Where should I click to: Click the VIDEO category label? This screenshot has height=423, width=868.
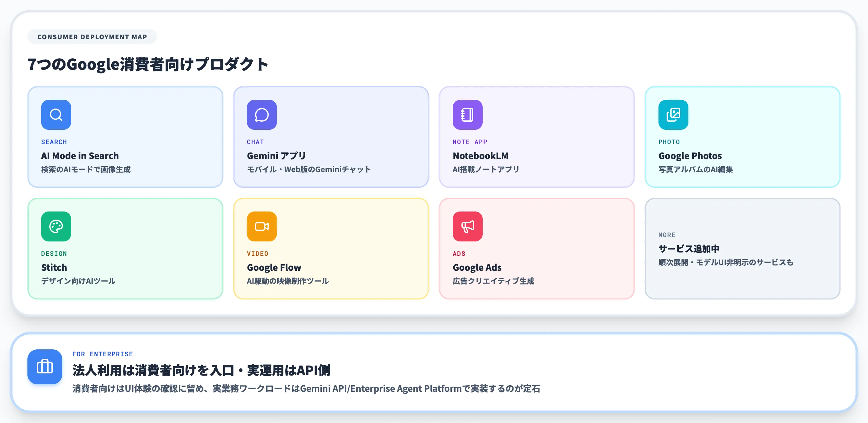tap(258, 254)
